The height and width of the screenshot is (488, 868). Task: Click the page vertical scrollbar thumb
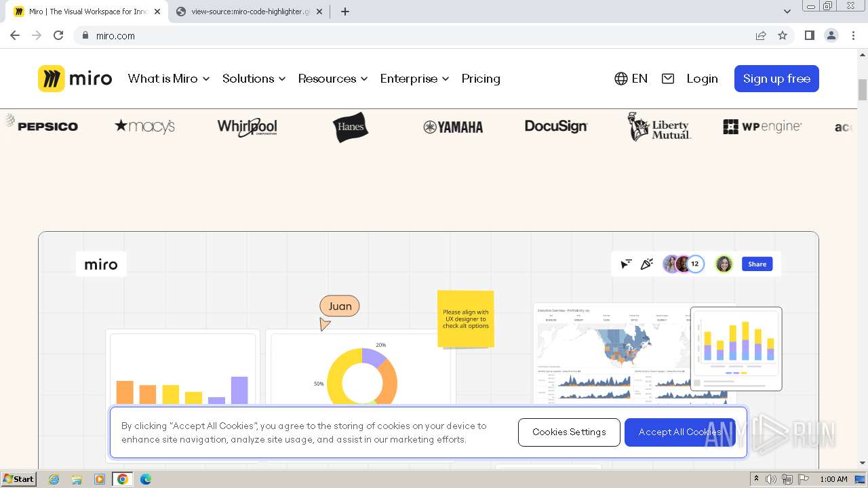click(863, 89)
